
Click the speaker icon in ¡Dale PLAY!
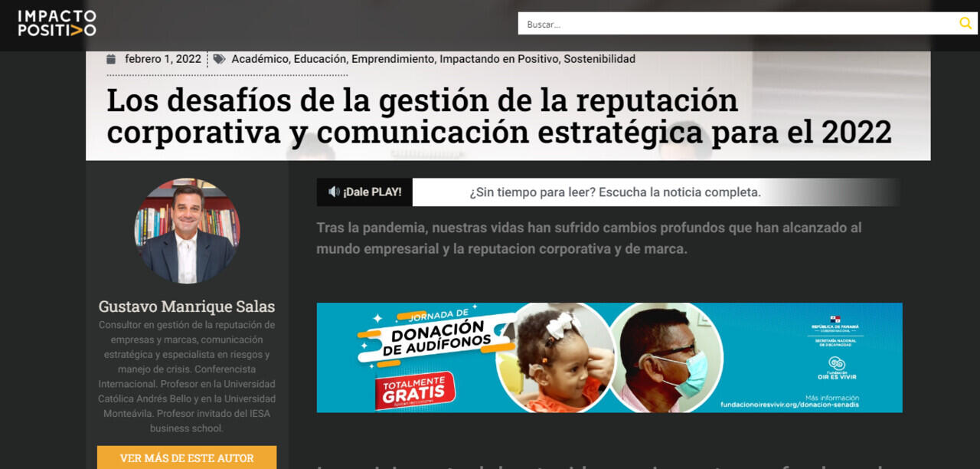pyautogui.click(x=334, y=192)
